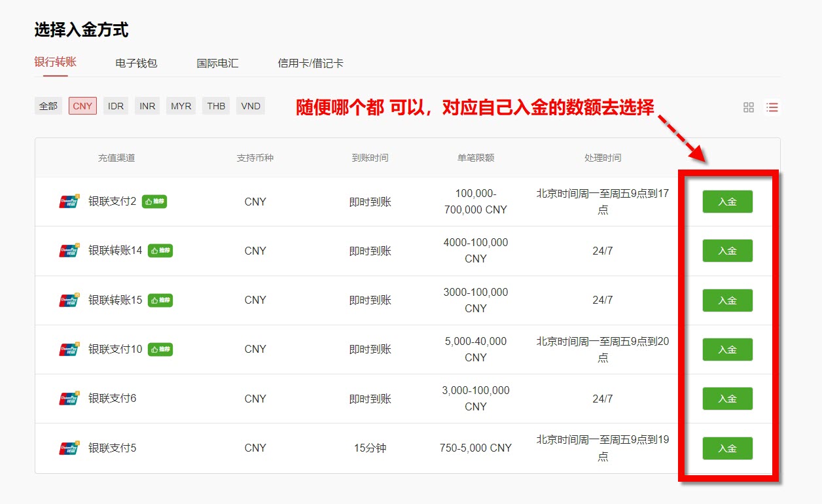Click the 入金 button for 银联支付5
Viewport: 822px width, 504px height.
tap(727, 448)
